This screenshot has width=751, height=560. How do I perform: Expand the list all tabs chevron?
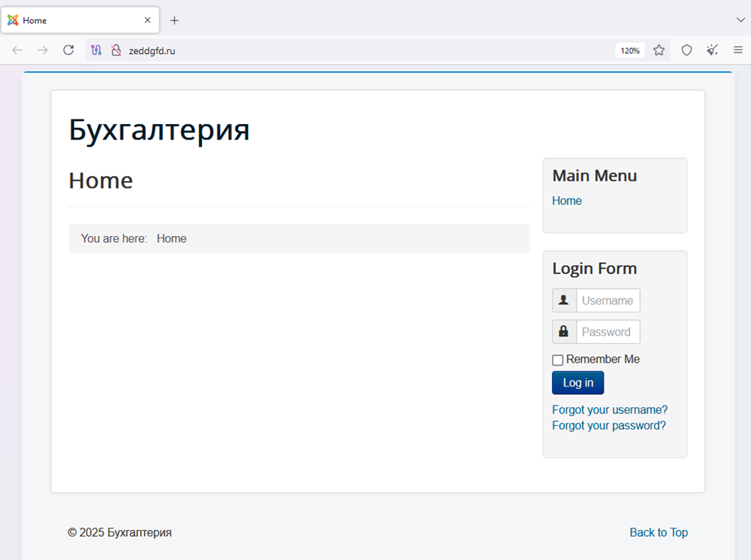point(741,20)
